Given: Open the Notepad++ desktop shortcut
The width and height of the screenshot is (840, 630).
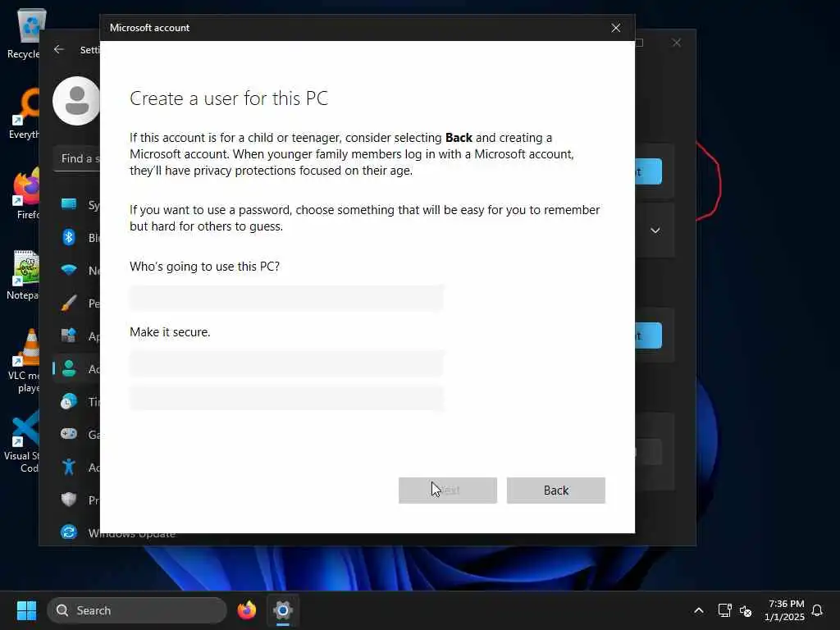Looking at the screenshot, I should click(24, 274).
